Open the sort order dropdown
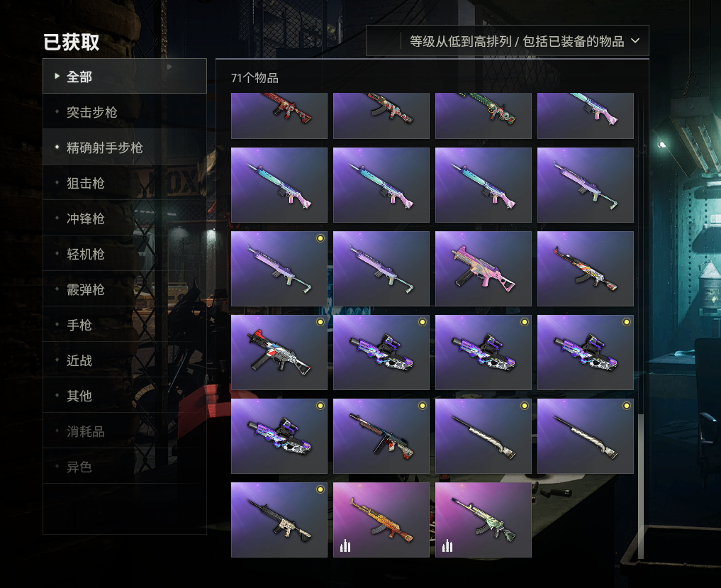This screenshot has height=588, width=721. tap(507, 41)
